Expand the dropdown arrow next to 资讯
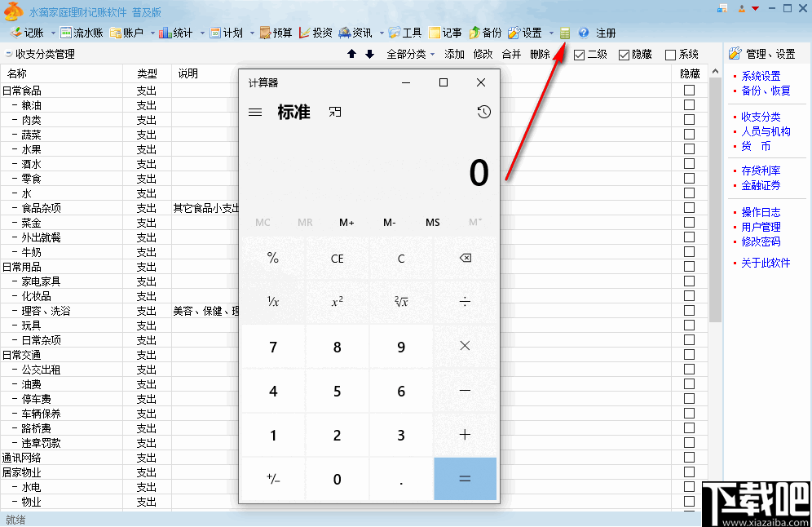The height and width of the screenshot is (527, 812). coord(382,33)
